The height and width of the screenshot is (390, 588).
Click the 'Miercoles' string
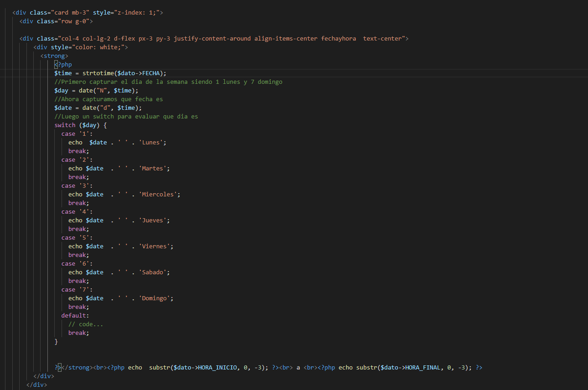[x=158, y=194]
